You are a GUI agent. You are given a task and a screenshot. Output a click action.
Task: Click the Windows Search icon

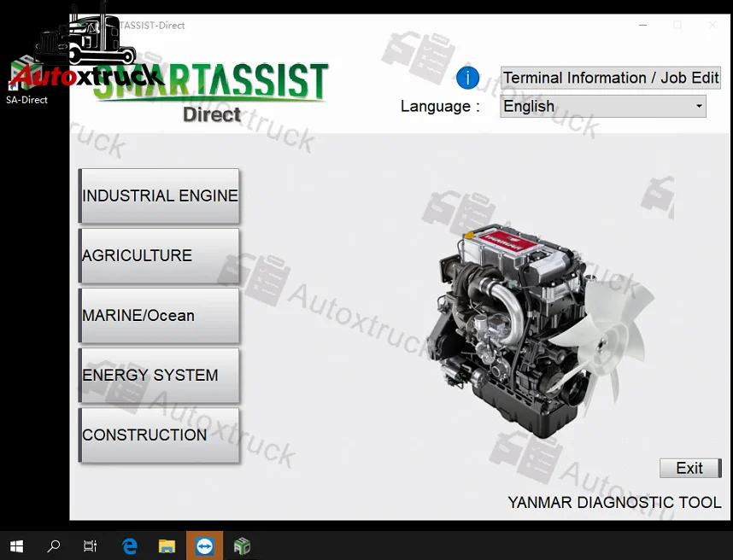coord(52,545)
